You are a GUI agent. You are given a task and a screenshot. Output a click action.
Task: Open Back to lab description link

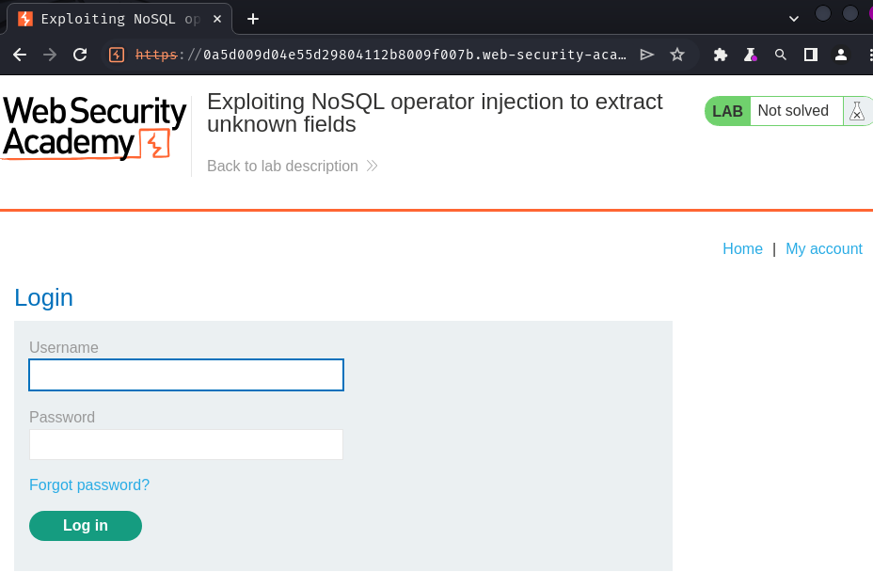[x=282, y=166]
